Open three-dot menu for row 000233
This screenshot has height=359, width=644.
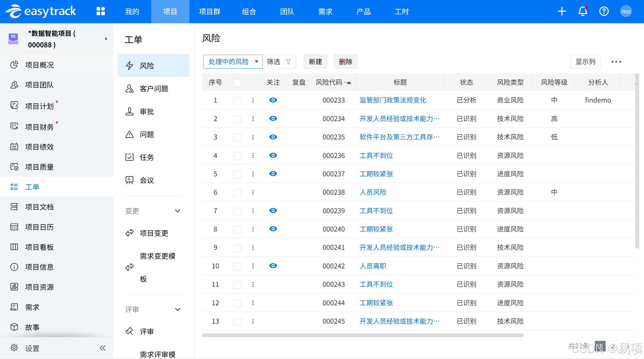tap(253, 100)
